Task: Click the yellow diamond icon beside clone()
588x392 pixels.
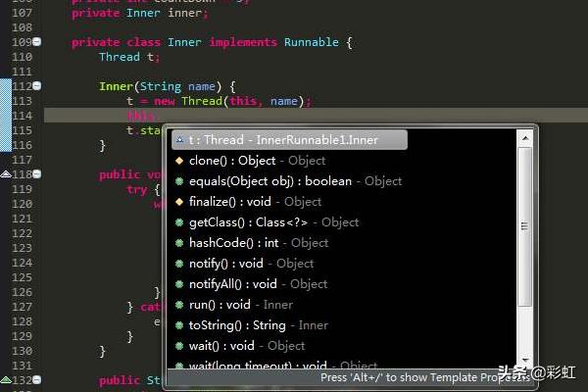Action: point(179,161)
